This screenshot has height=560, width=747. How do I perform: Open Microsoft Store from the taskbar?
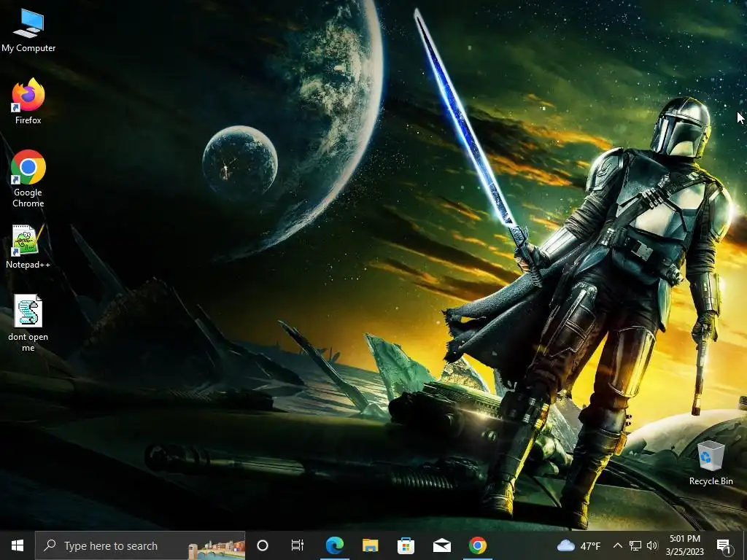point(406,545)
